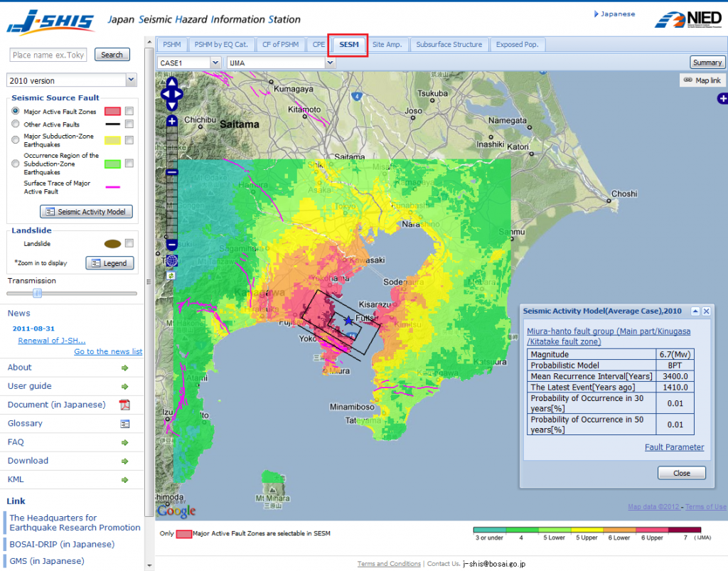Enable the Major Active Fault Zones checkbox

pos(129,112)
